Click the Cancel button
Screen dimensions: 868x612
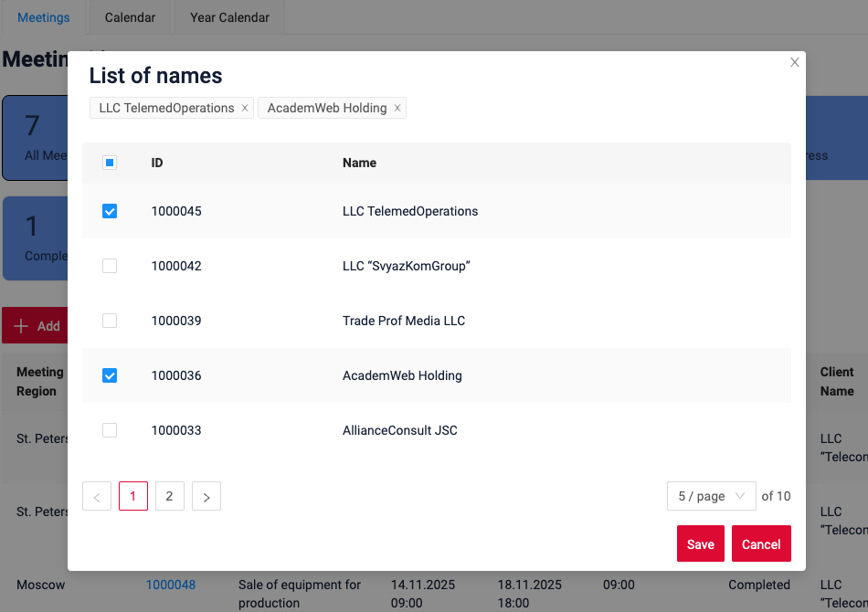(760, 543)
